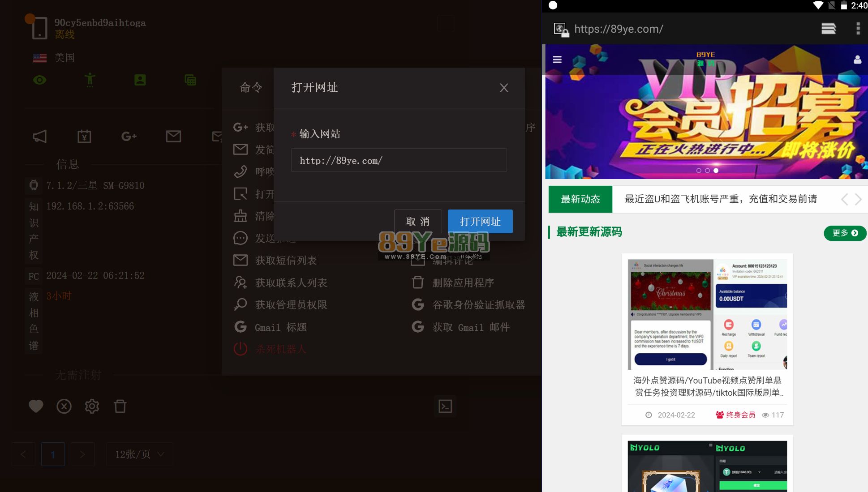Click the green eye icon under 美国
This screenshot has height=492, width=868.
[x=40, y=80]
